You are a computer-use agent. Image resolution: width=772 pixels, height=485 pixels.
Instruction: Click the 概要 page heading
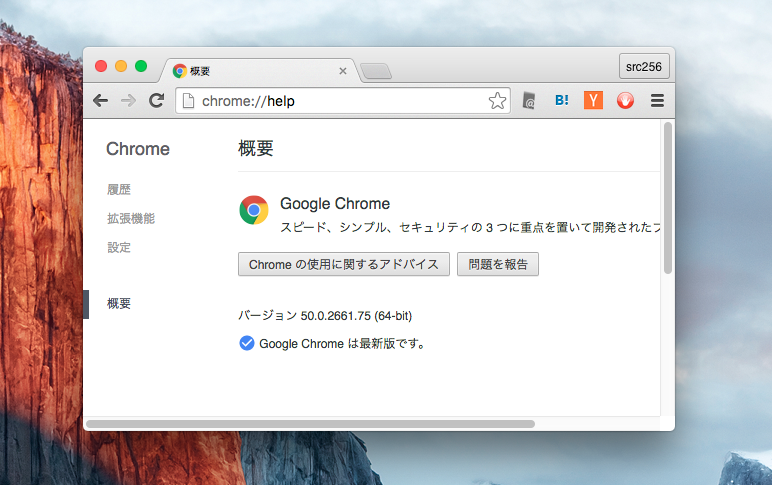point(256,148)
